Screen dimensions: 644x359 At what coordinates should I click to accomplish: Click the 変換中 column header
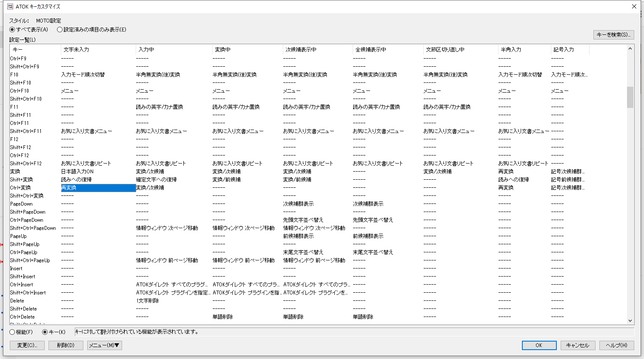click(x=248, y=50)
